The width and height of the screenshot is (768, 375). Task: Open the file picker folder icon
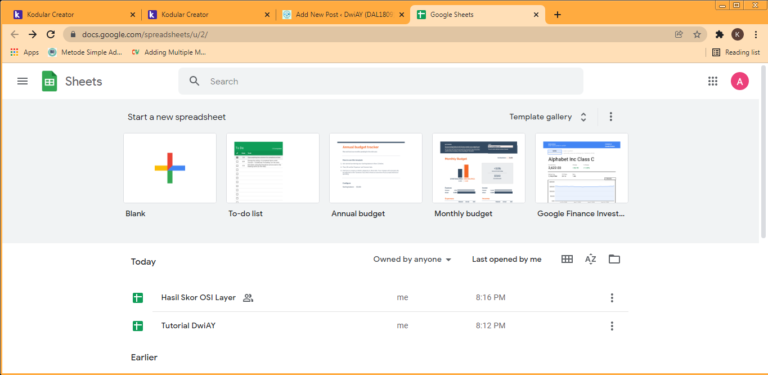click(614, 259)
